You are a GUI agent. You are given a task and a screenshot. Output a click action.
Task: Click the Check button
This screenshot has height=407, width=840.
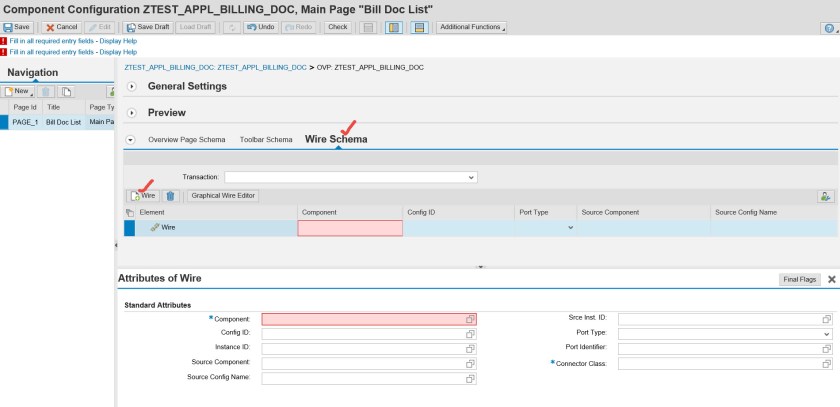coord(338,27)
